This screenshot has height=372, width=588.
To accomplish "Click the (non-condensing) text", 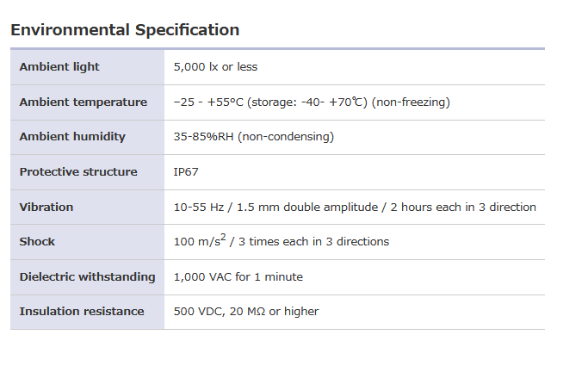I will pos(286,137).
